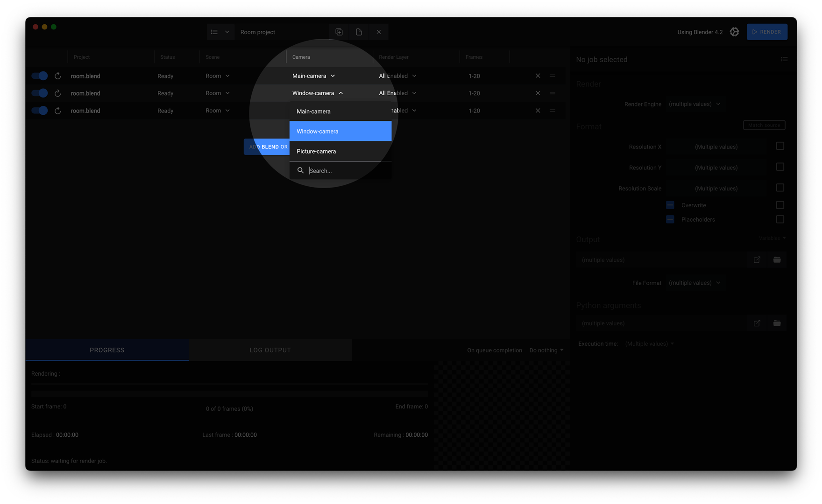Click the new file icon in top toolbar
This screenshot has height=504, width=822.
point(359,32)
